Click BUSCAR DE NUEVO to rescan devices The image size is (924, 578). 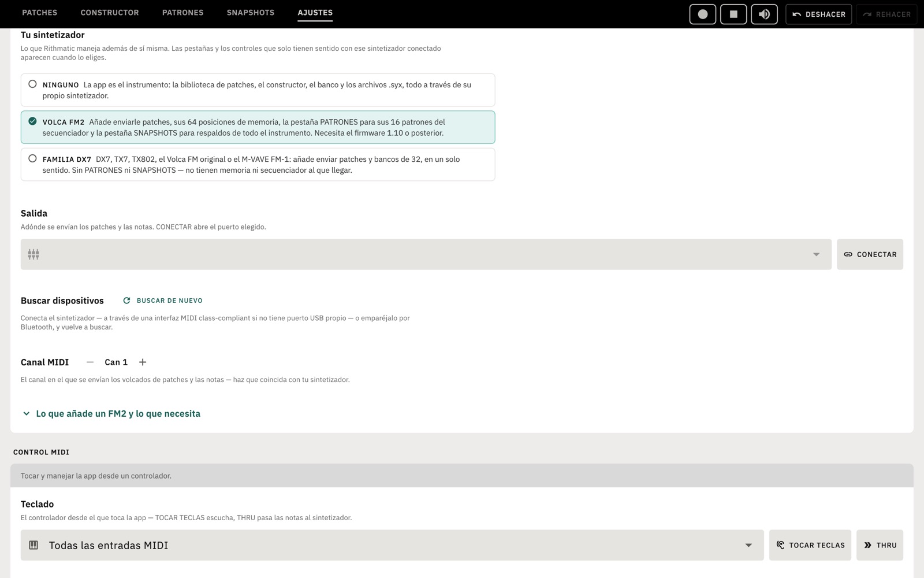pyautogui.click(x=163, y=301)
